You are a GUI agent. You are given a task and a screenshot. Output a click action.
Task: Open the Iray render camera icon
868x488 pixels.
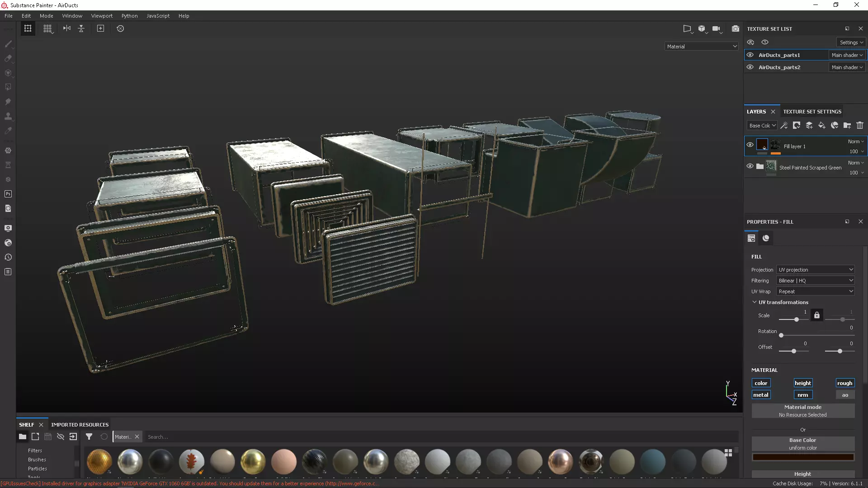pos(736,28)
